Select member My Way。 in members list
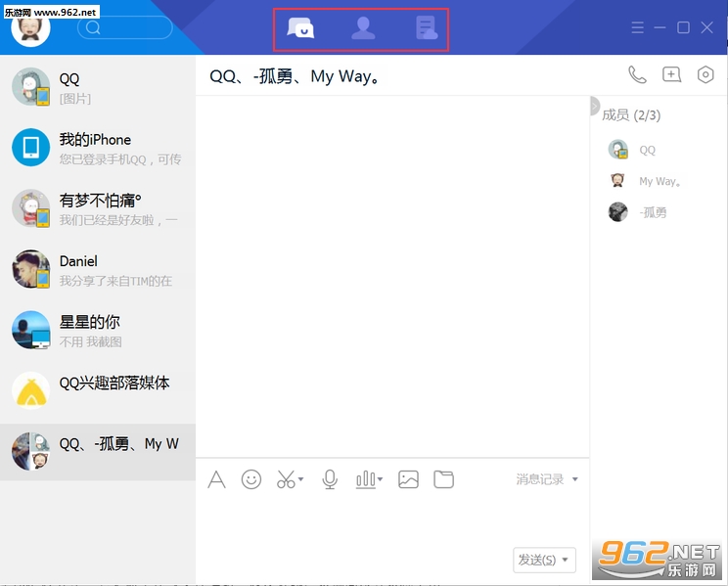 tap(660, 181)
